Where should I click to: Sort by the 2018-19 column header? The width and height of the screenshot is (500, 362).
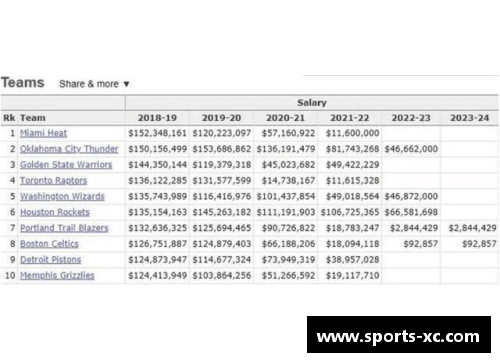coord(157,118)
